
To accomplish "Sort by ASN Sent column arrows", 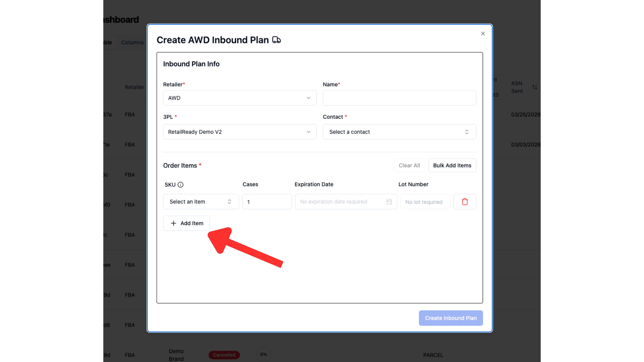I will click(534, 87).
